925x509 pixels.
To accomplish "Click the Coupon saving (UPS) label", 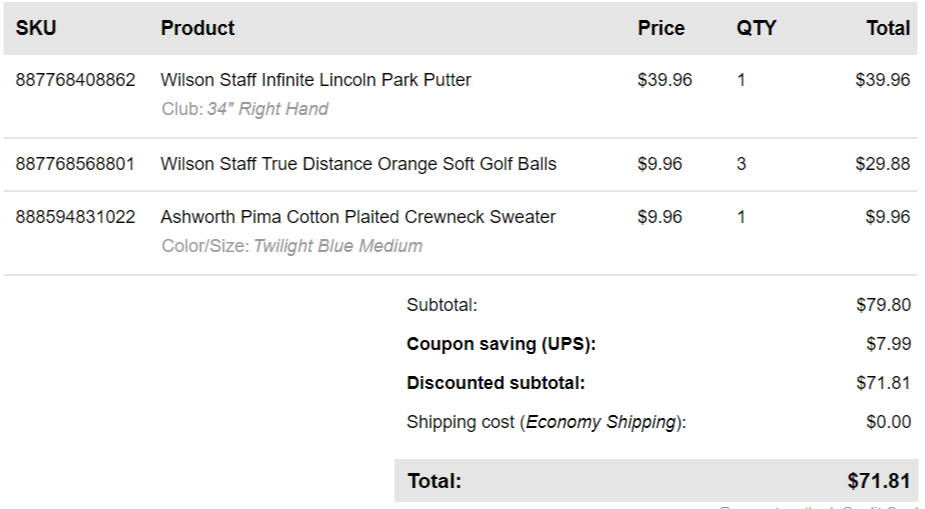I will [500, 344].
